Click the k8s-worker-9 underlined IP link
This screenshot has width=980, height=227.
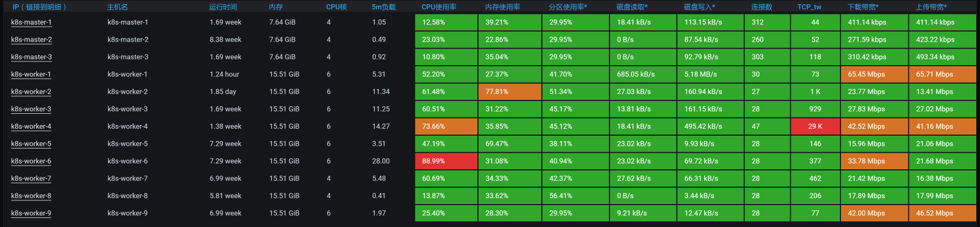pos(31,213)
